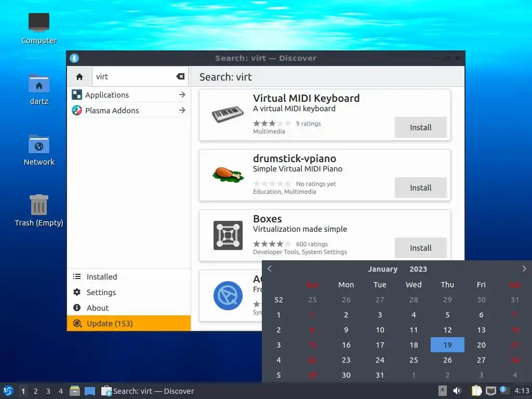Open the Boxes title
The image size is (532, 399).
pos(268,219)
